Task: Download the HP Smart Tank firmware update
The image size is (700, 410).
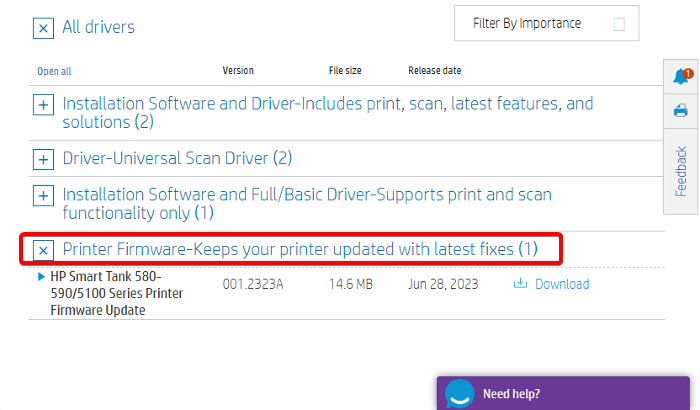Action: 561,284
